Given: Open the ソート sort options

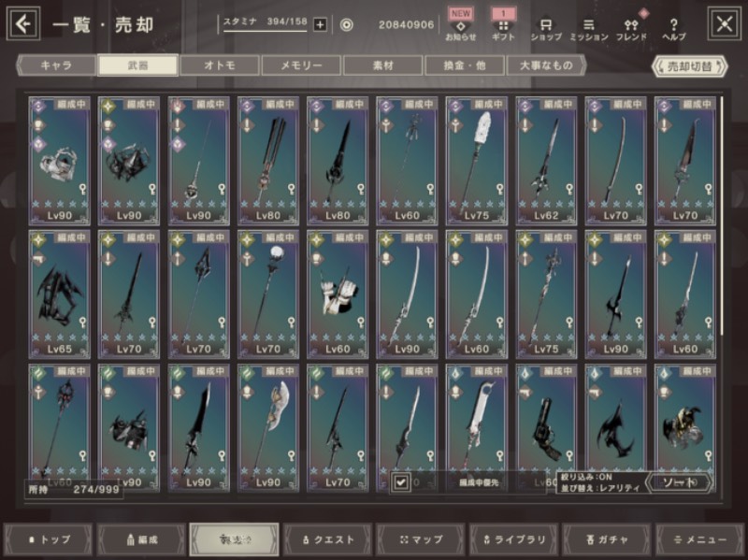Looking at the screenshot, I should [680, 482].
